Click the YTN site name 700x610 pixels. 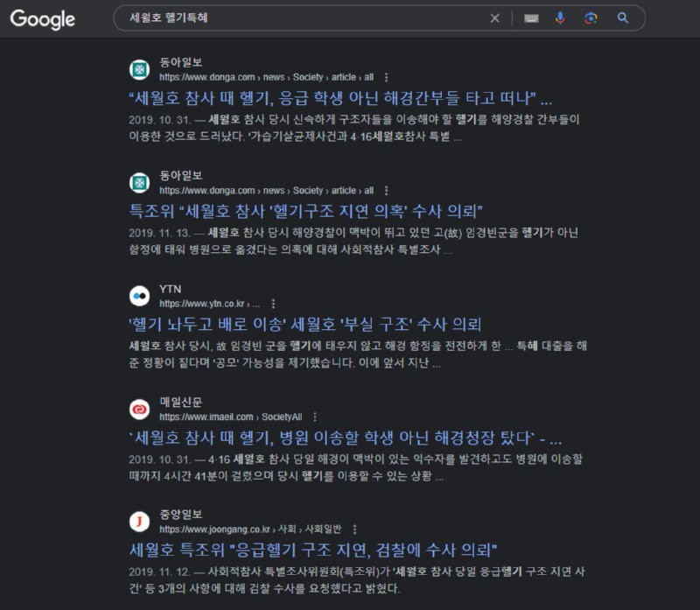(170, 289)
